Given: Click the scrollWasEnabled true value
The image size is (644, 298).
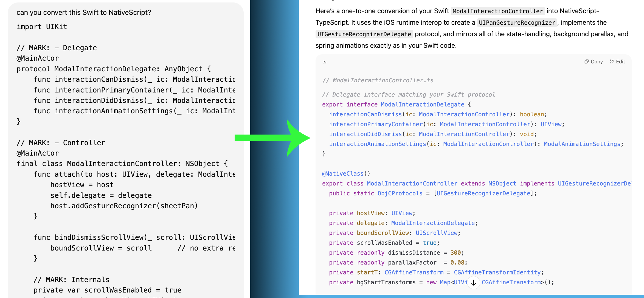Looking at the screenshot, I should (x=430, y=243).
